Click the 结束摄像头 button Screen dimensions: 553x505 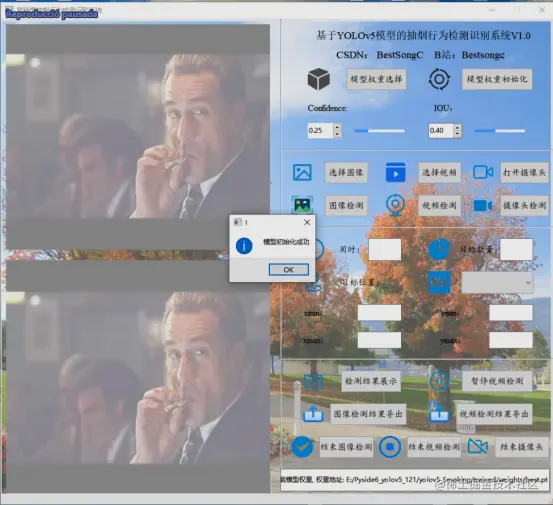(522, 447)
